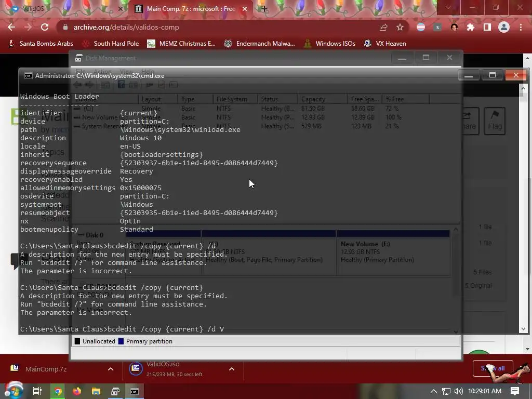
Task: Reload the archive.org page
Action: [x=45, y=27]
